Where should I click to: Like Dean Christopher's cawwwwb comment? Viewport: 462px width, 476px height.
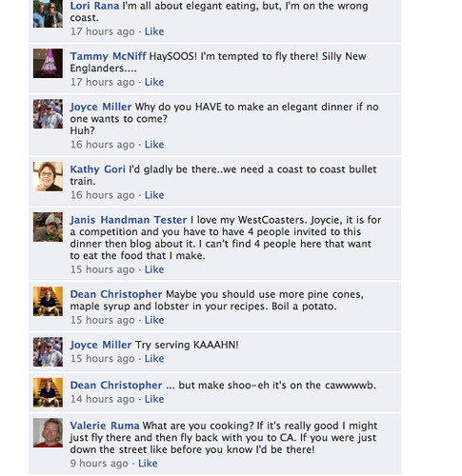pyautogui.click(x=154, y=399)
